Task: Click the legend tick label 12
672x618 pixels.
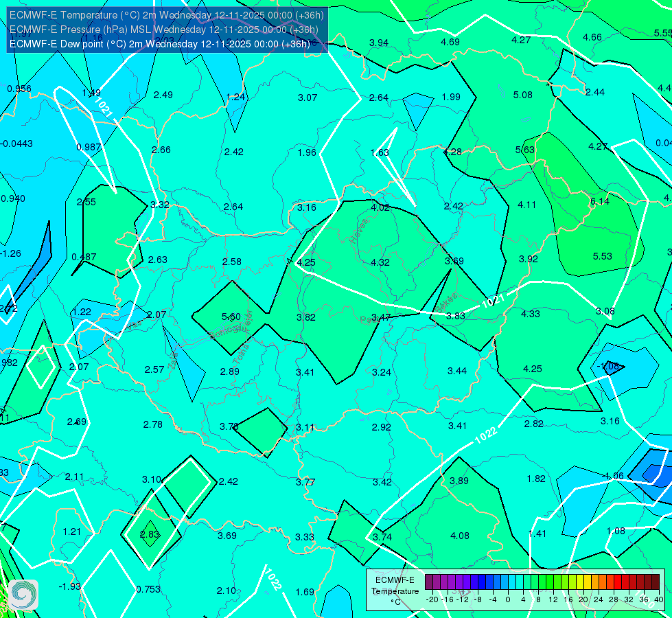Action: [x=553, y=599]
